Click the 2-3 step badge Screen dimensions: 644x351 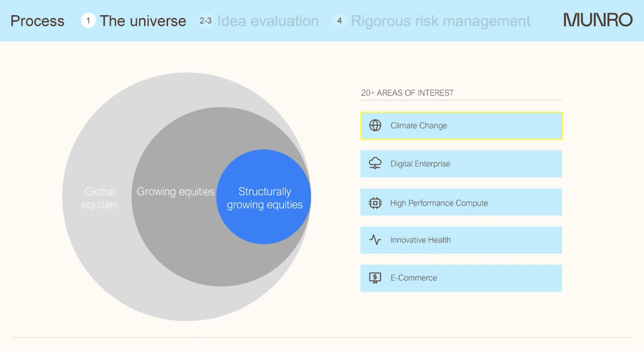tap(205, 21)
